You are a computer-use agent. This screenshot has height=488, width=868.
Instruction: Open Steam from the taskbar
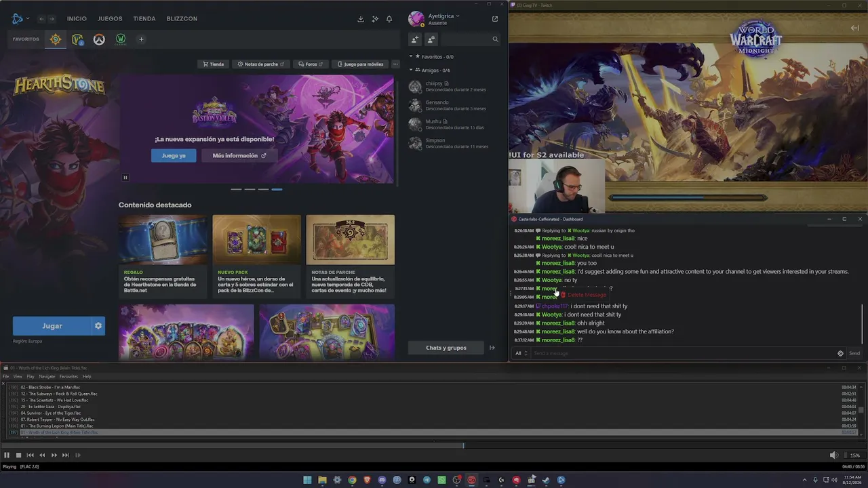(546, 480)
